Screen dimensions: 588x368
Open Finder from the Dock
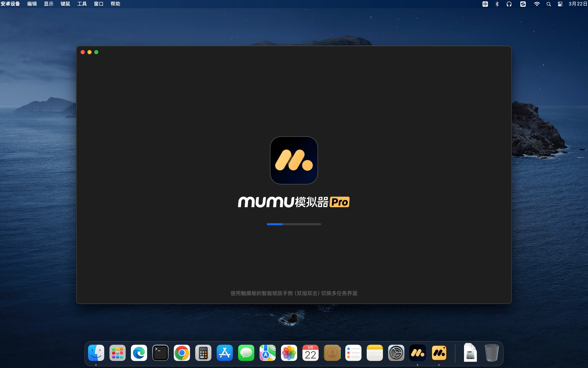click(96, 353)
